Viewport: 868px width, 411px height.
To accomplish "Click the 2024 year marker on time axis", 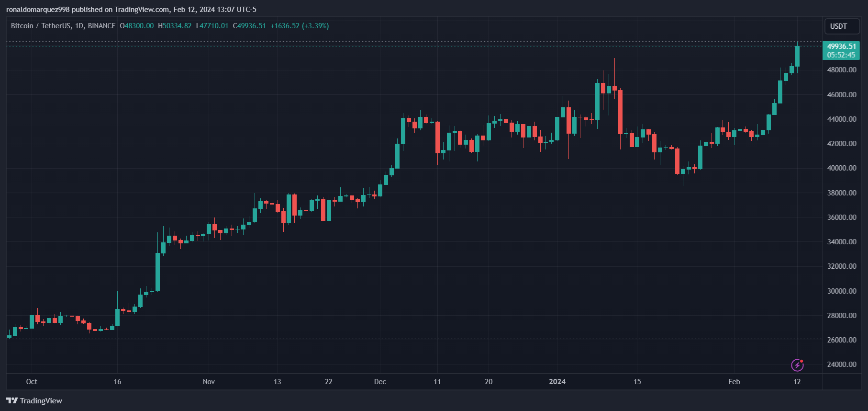I will point(557,382).
